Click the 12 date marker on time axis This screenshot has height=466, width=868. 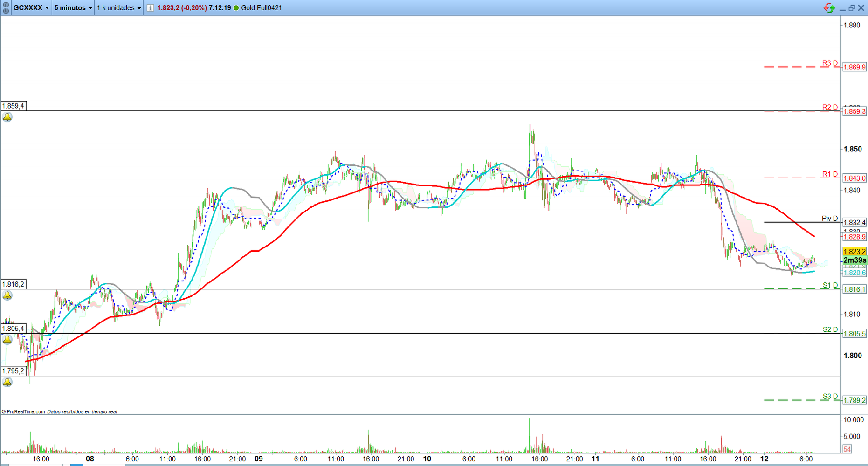click(764, 459)
